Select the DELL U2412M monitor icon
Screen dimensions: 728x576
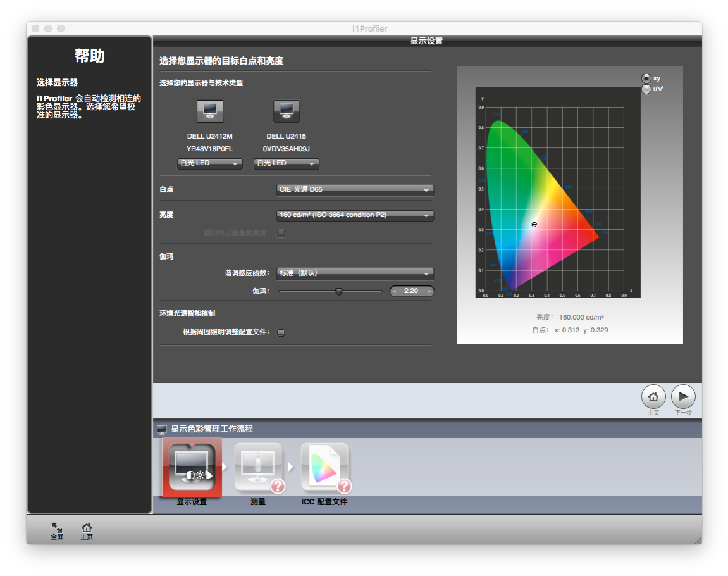pyautogui.click(x=209, y=111)
